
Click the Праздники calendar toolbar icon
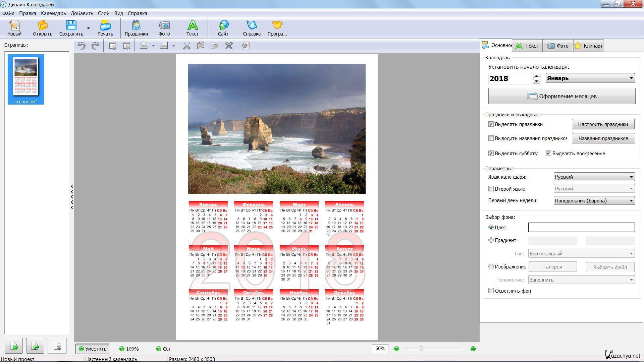(x=136, y=28)
